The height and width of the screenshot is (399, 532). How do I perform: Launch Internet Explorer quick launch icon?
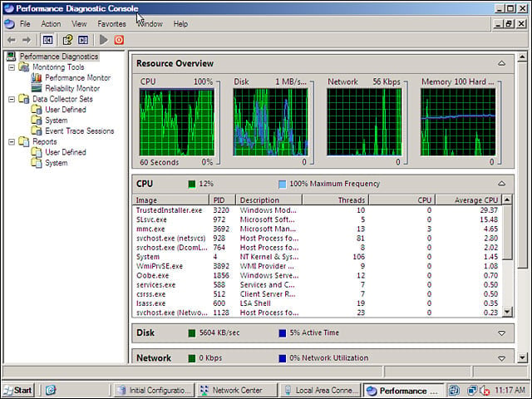click(51, 390)
